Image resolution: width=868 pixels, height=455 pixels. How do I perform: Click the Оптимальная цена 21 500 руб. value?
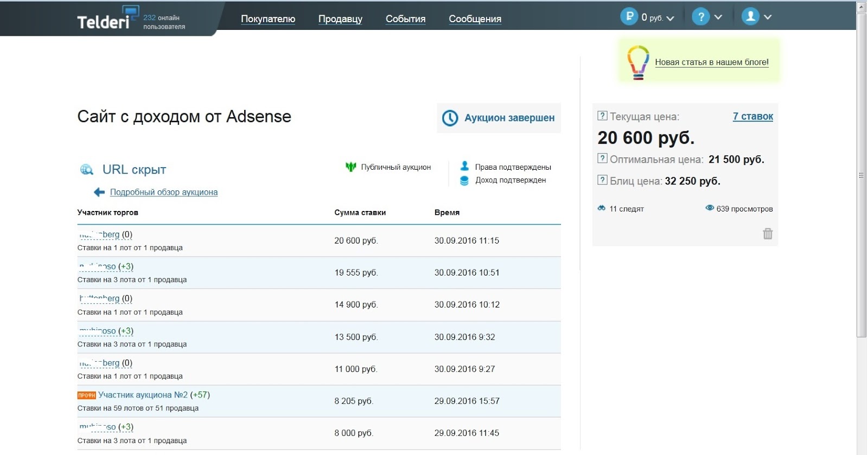tap(736, 159)
